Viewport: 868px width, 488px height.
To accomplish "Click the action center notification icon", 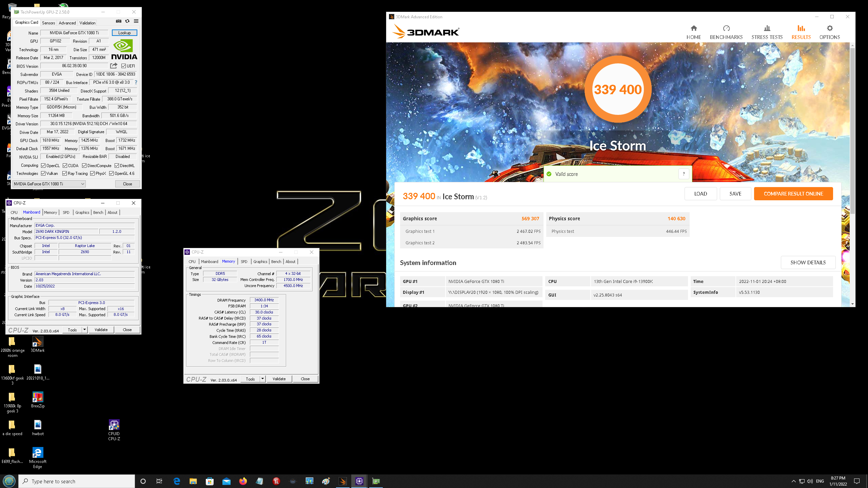I will coord(857,481).
